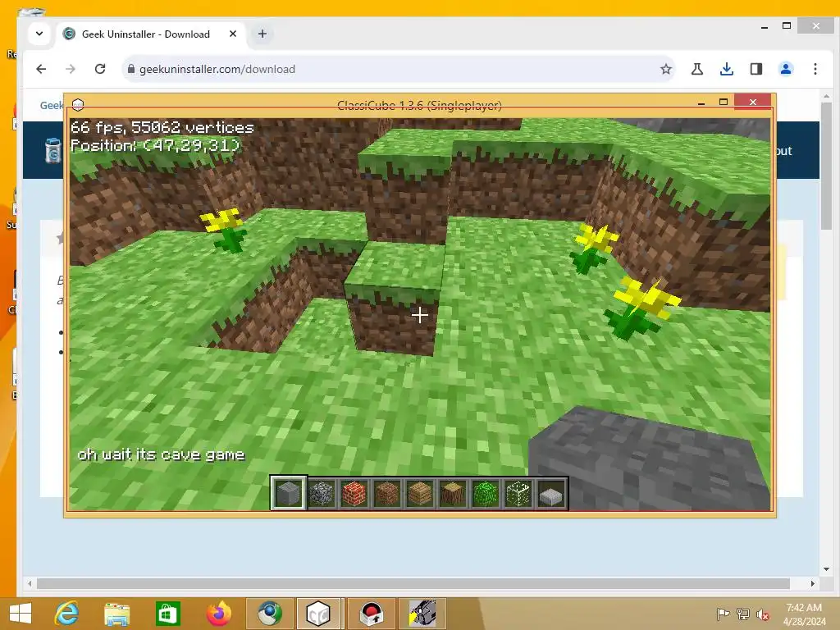Select the log block in the hotbar
Image resolution: width=840 pixels, height=630 pixels.
pos(453,493)
